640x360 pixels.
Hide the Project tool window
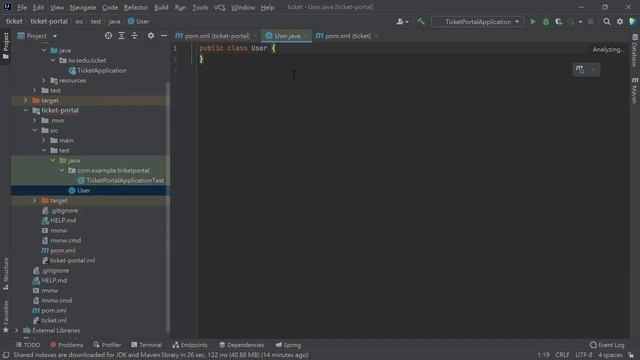click(x=164, y=36)
